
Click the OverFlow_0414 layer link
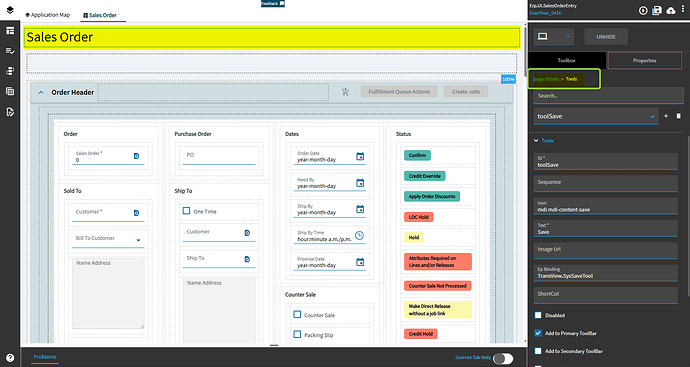pyautogui.click(x=545, y=13)
